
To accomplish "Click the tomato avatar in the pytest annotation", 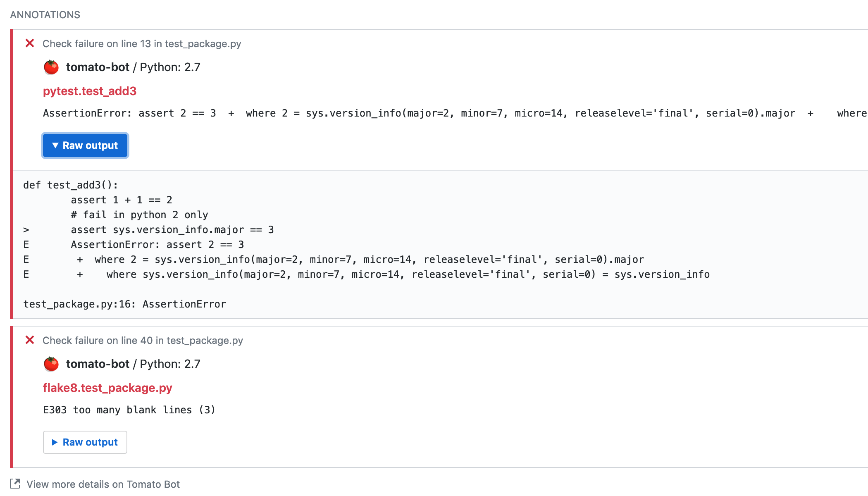I will pyautogui.click(x=51, y=67).
